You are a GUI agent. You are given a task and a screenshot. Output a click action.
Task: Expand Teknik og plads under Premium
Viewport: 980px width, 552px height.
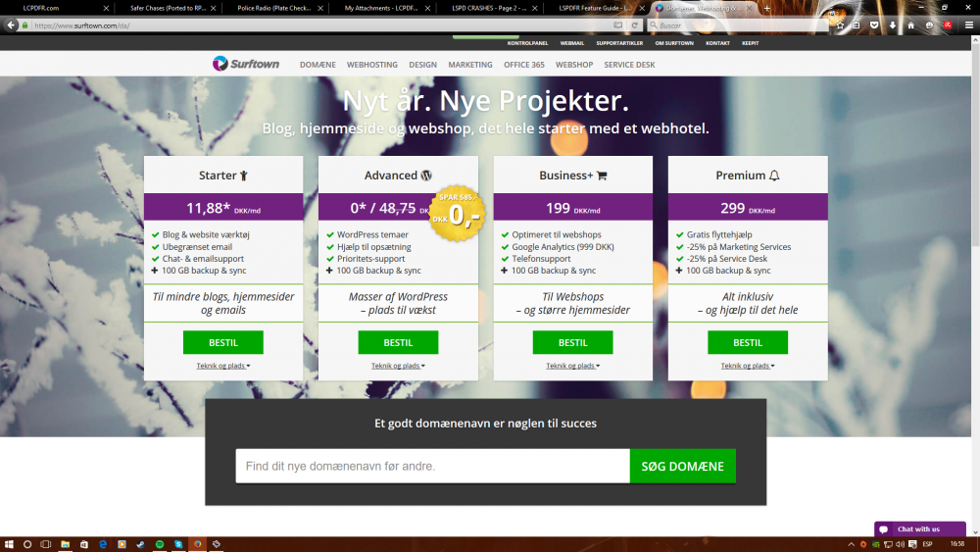pyautogui.click(x=748, y=366)
